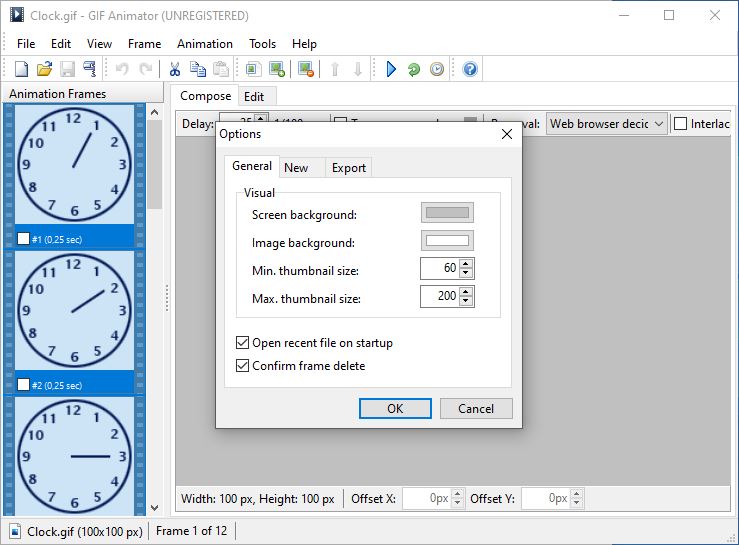
Task: Click the disabled Save disk icon
Action: (67, 69)
